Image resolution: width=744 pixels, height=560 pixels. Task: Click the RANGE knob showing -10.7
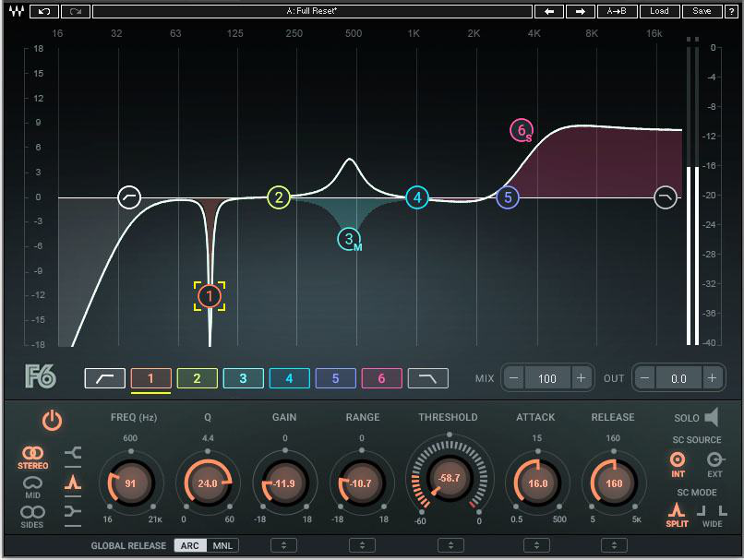(361, 483)
